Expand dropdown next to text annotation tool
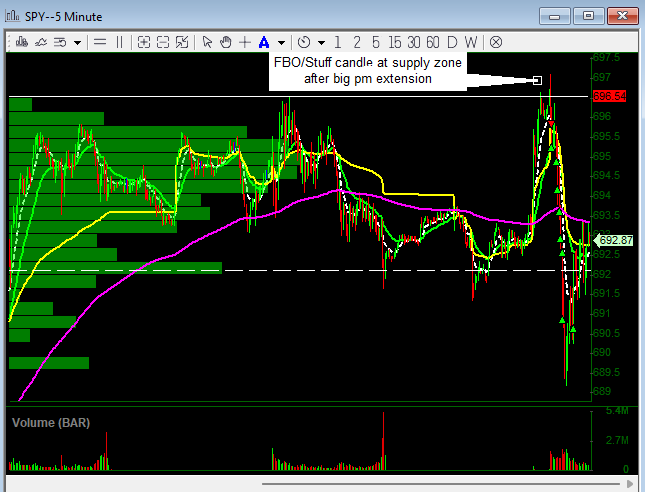 [x=281, y=42]
